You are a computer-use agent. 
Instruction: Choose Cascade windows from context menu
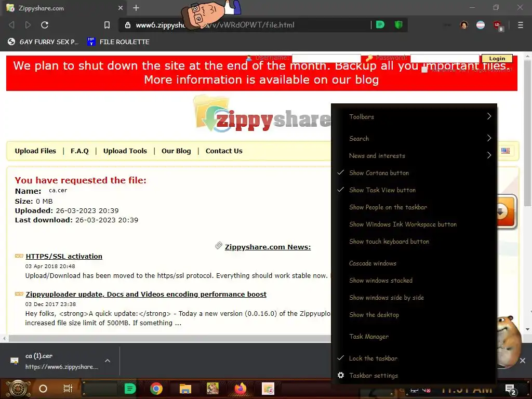pos(414,263)
